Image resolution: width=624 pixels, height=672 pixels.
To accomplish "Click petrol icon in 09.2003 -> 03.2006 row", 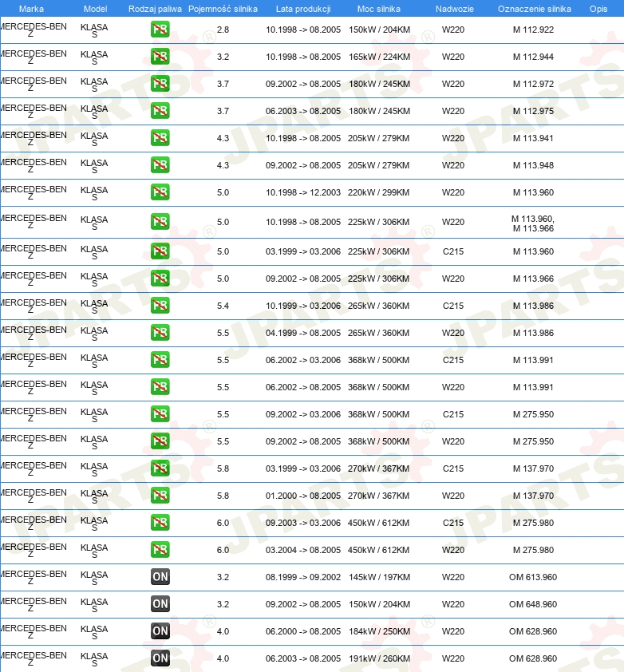I will pos(160,523).
